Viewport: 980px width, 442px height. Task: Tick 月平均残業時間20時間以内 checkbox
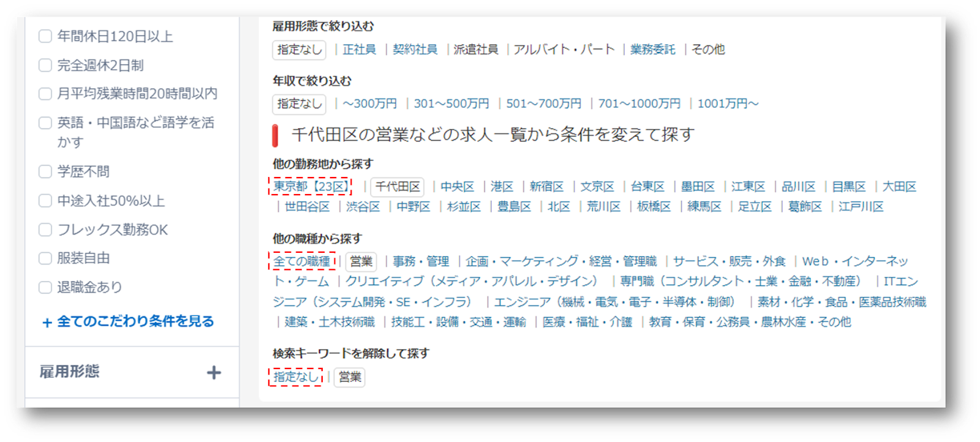[x=45, y=94]
